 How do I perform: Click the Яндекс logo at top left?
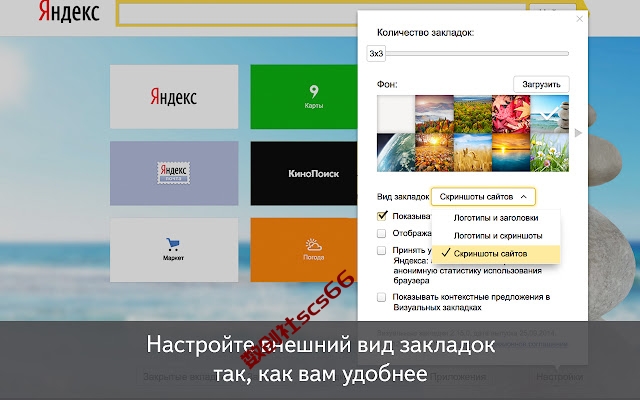tap(69, 11)
